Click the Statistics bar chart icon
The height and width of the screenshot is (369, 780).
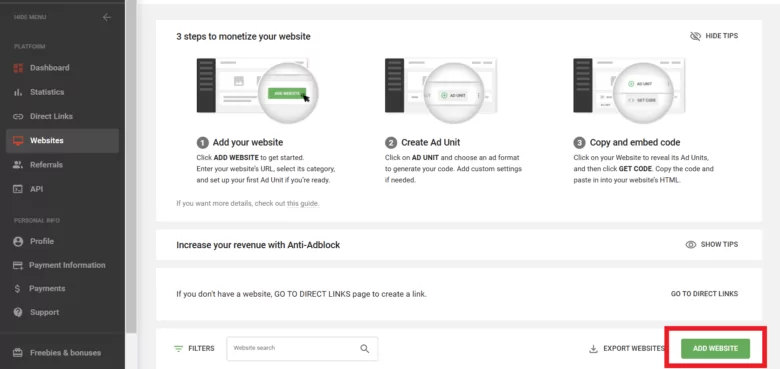pyautogui.click(x=18, y=92)
